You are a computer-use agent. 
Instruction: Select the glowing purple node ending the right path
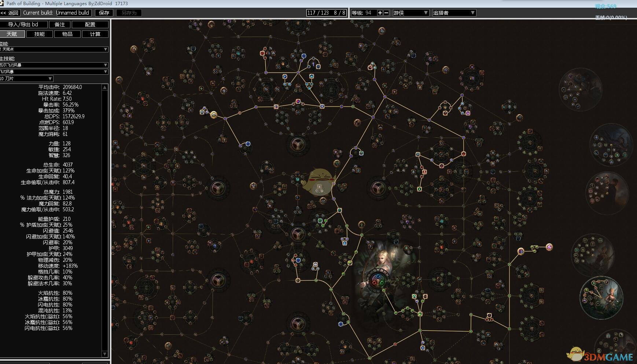(x=549, y=247)
